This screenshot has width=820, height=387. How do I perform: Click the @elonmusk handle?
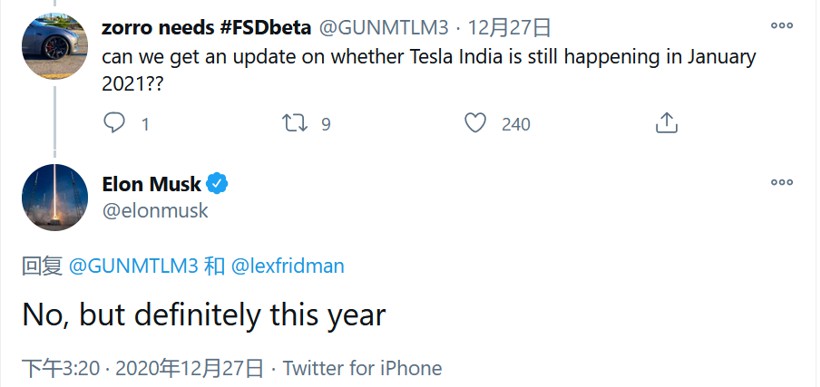point(155,210)
